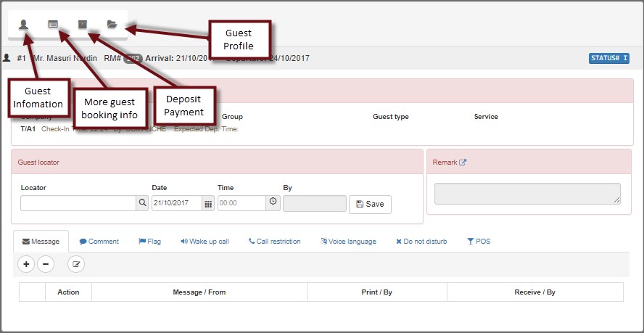Open the Guest Information person icon
Screen dimensions: 644x333
point(24,24)
